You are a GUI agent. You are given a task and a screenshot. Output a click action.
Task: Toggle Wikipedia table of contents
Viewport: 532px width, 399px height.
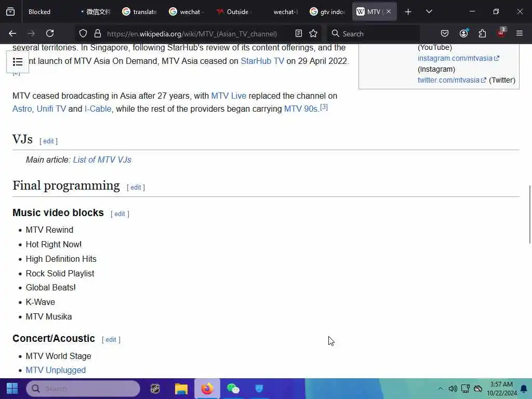(18, 62)
